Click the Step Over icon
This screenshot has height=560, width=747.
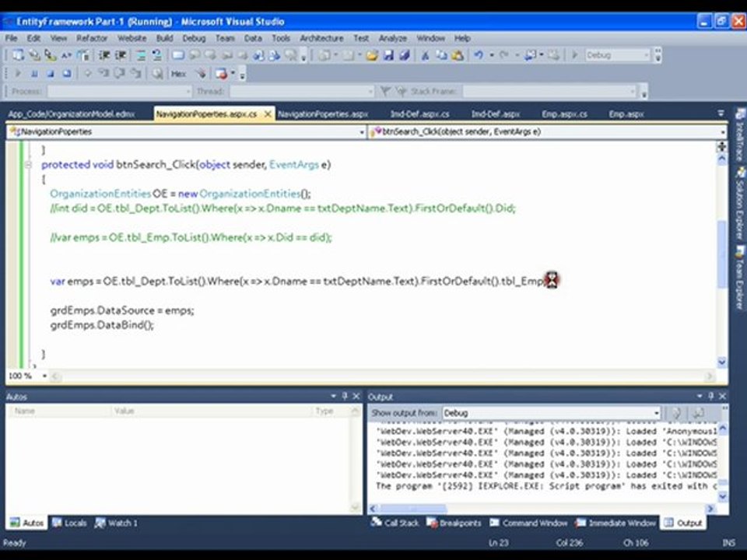[120, 73]
